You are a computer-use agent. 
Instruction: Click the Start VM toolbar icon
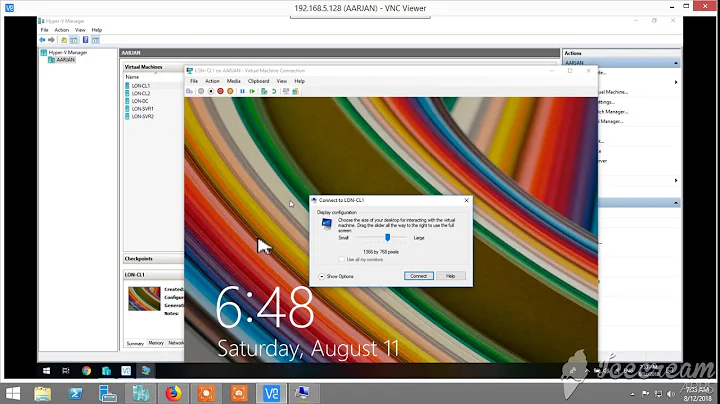[201, 91]
